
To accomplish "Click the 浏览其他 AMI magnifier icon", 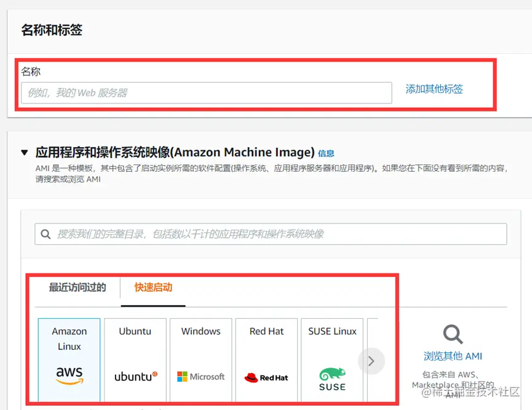I will (453, 334).
